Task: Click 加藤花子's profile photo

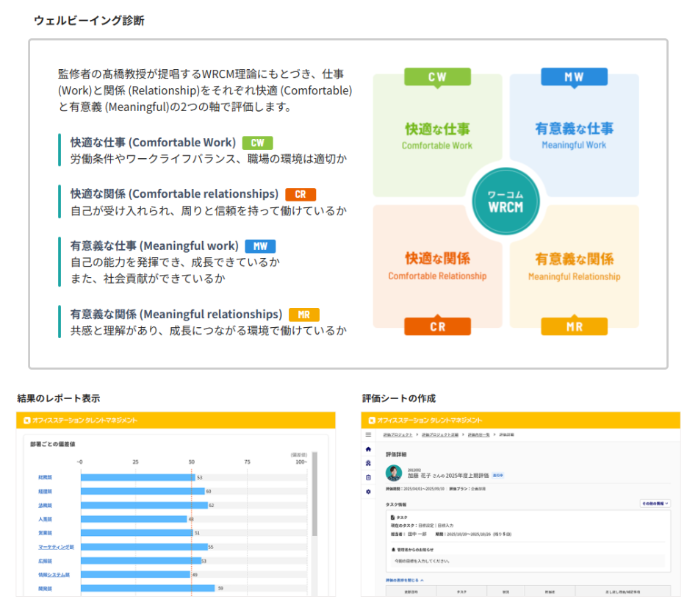Action: [x=394, y=472]
